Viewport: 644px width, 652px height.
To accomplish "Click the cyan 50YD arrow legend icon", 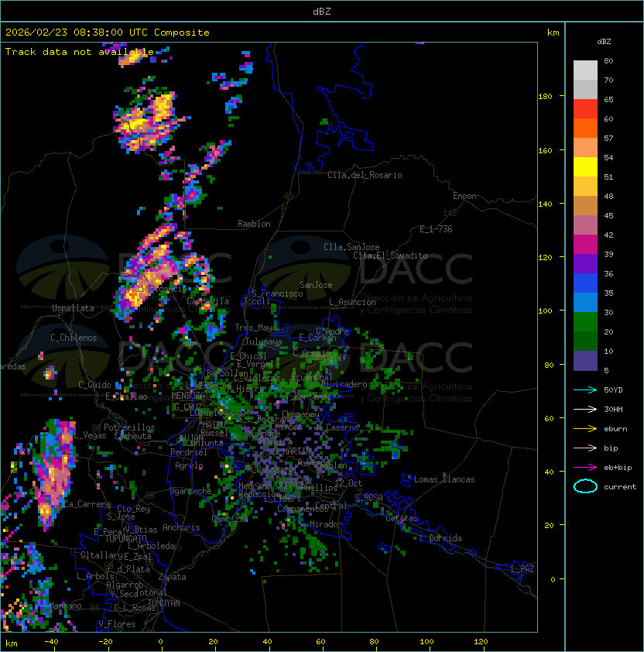I will [585, 389].
